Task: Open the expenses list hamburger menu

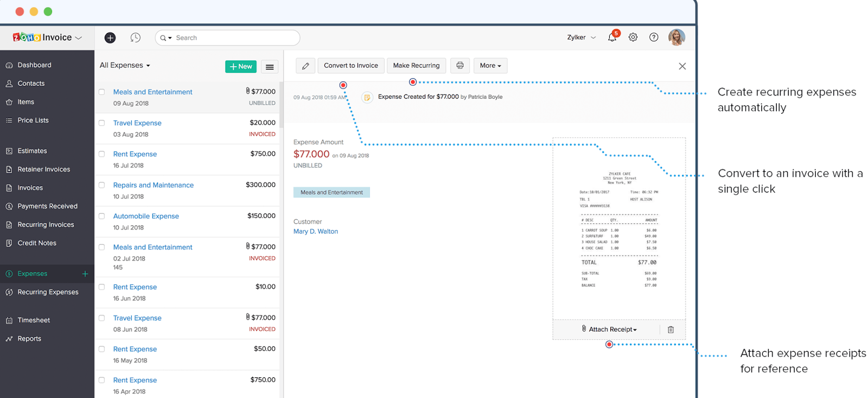Action: [270, 66]
